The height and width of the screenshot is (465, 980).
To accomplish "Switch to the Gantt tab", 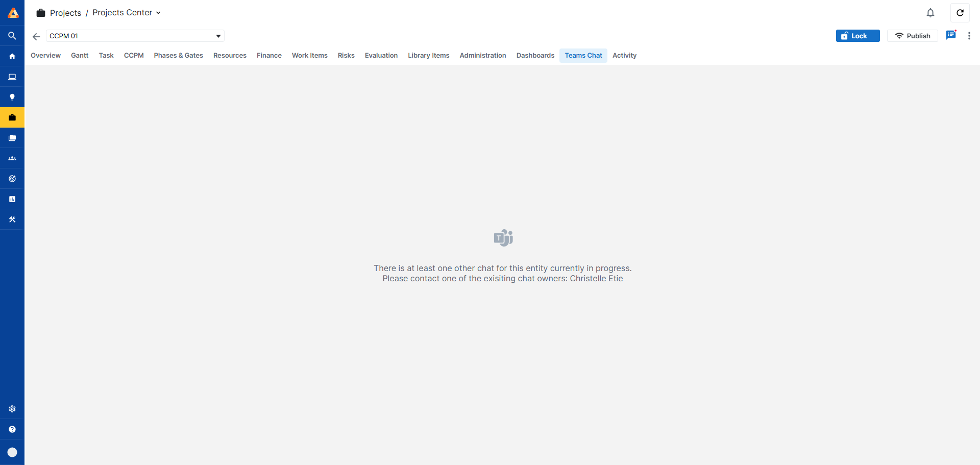I will point(80,55).
